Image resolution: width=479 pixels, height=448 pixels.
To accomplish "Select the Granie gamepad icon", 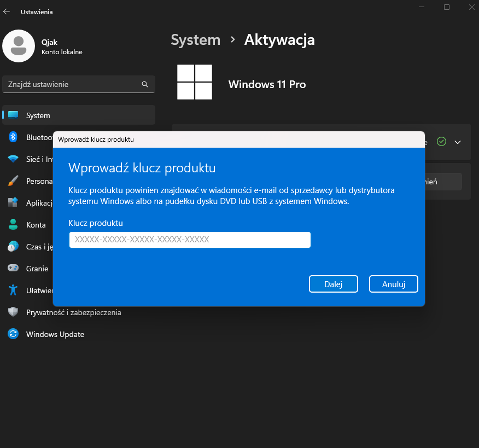I will pyautogui.click(x=13, y=268).
